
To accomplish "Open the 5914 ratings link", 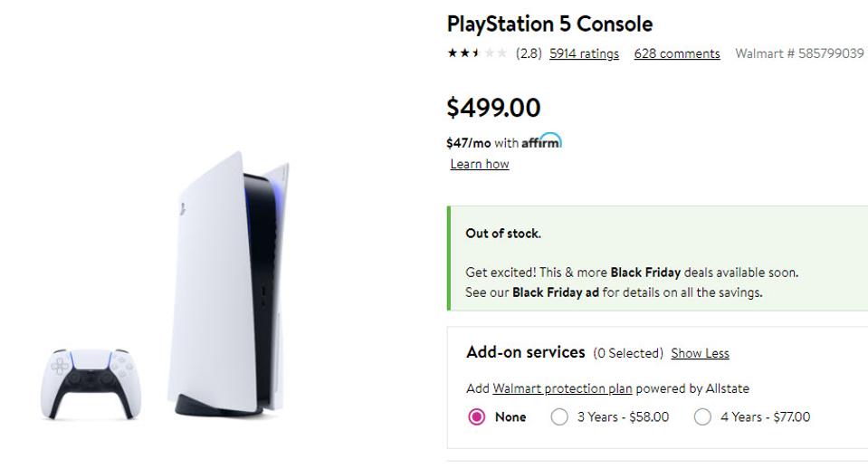I will pyautogui.click(x=584, y=53).
